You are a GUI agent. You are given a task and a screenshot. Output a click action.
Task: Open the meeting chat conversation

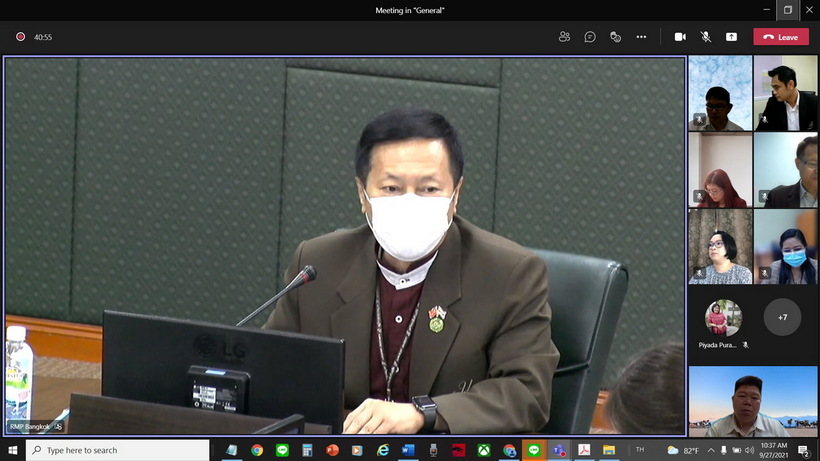(590, 37)
